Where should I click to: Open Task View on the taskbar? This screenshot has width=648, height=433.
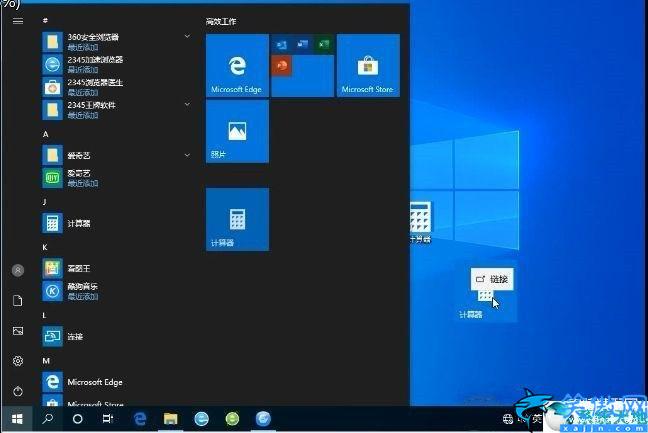click(x=107, y=419)
